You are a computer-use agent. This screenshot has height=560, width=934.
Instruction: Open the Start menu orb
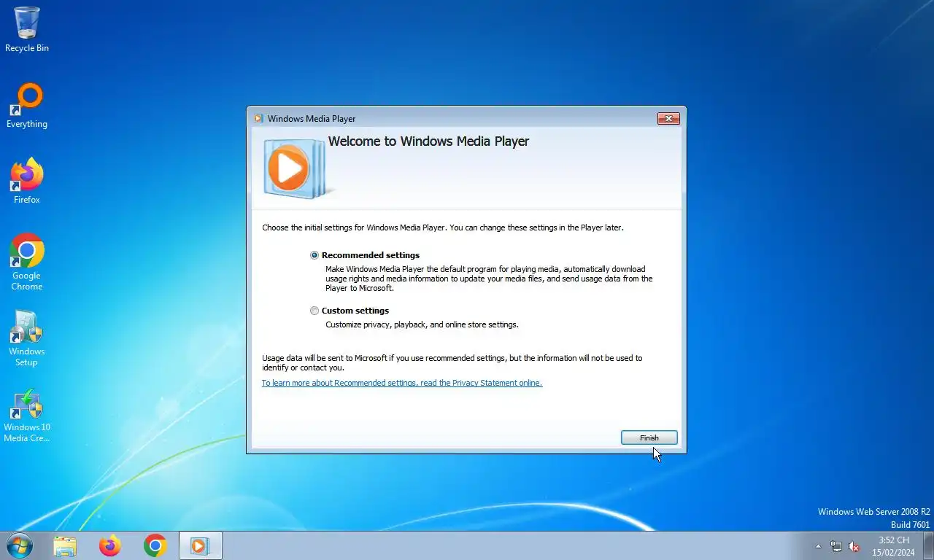(x=20, y=545)
